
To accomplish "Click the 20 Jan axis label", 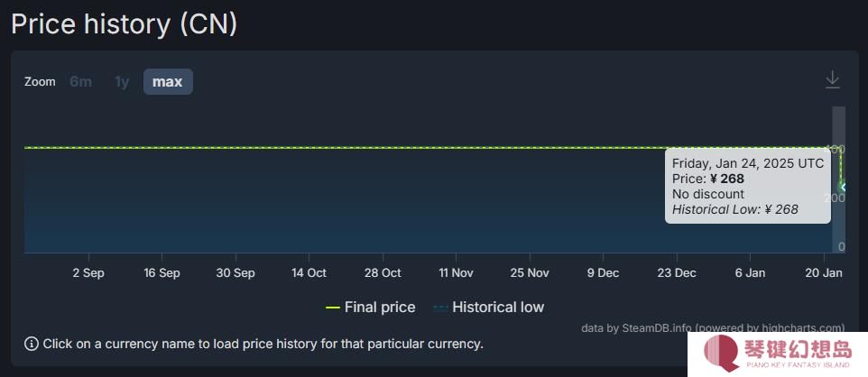I will (x=825, y=273).
